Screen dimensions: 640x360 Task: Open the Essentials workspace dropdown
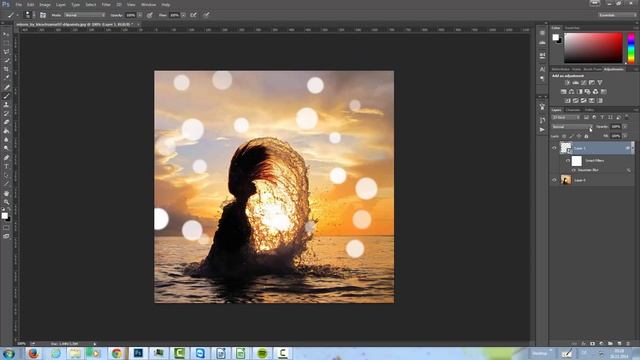pyautogui.click(x=617, y=15)
